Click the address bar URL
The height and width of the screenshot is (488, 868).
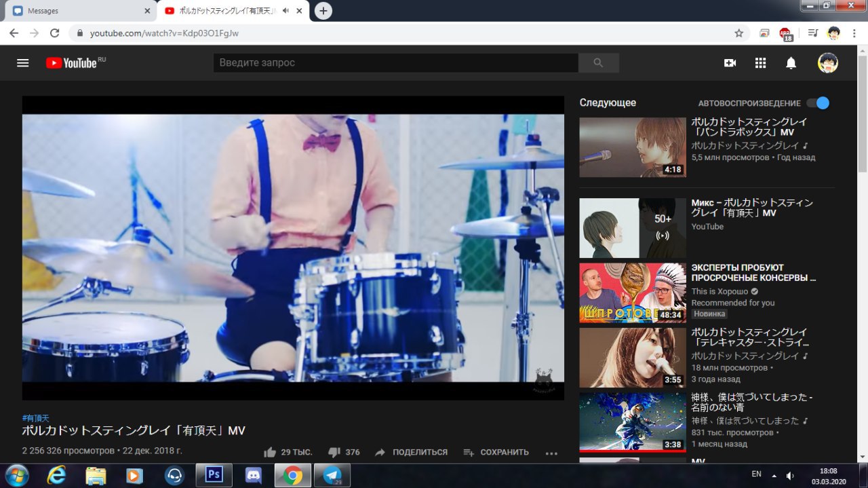(x=164, y=33)
